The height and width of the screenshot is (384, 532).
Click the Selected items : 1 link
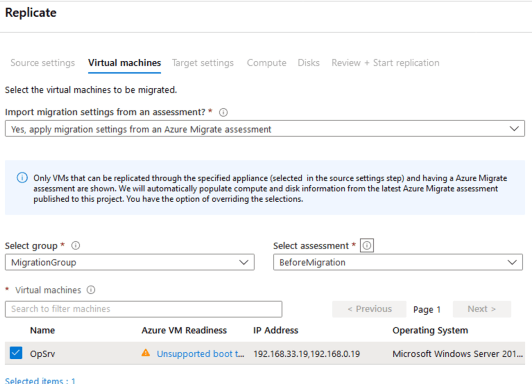(40, 381)
